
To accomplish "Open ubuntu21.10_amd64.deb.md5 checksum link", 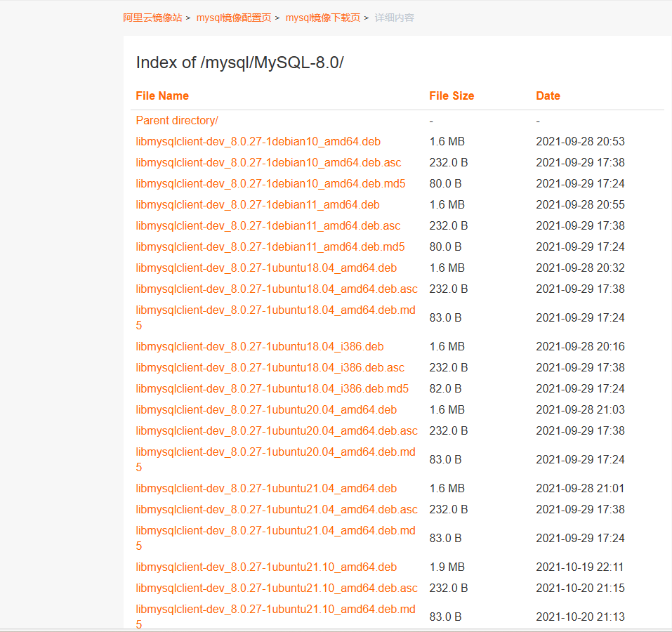I will pos(275,617).
